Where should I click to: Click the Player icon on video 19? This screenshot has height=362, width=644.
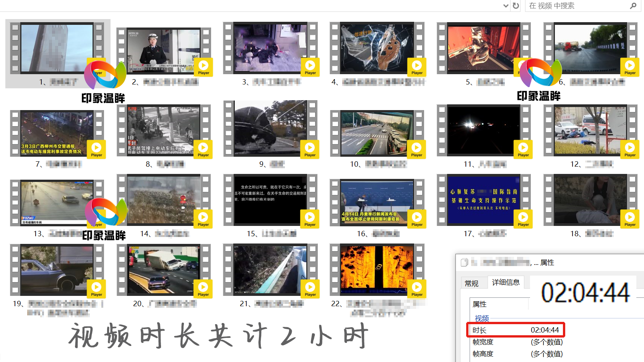(x=96, y=289)
